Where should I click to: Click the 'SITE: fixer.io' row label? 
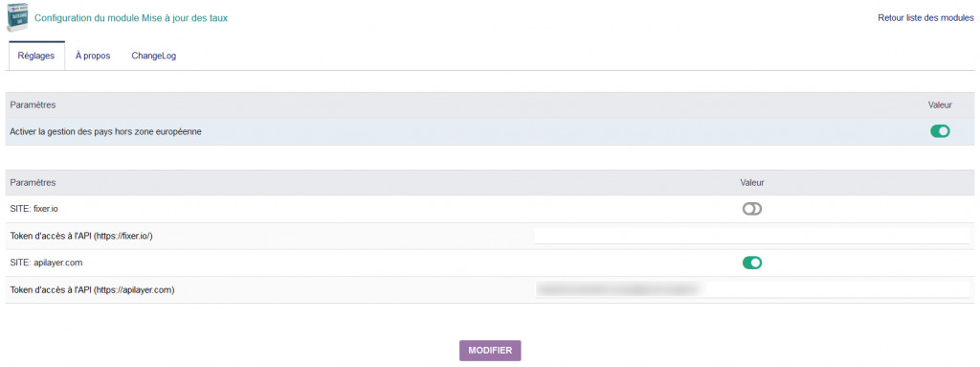[34, 209]
